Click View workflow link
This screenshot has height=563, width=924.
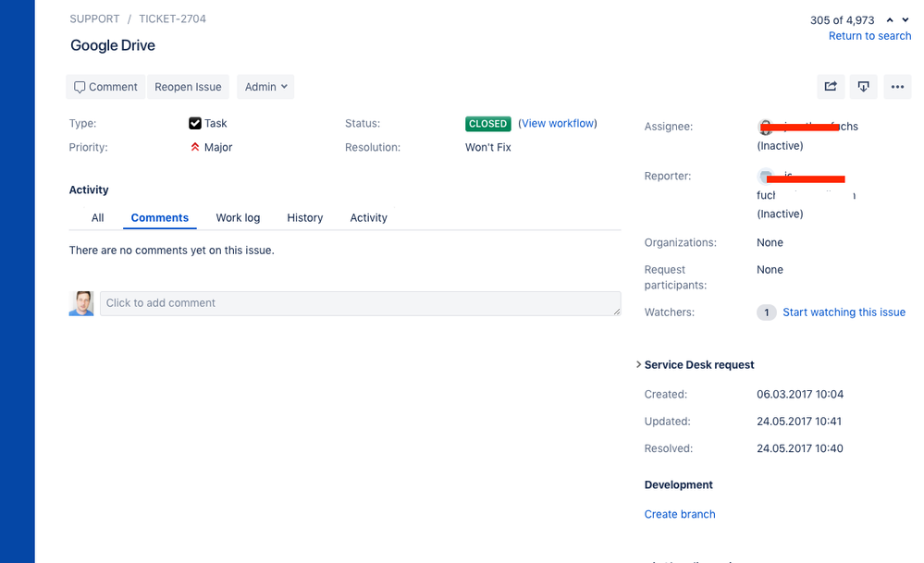pos(558,123)
